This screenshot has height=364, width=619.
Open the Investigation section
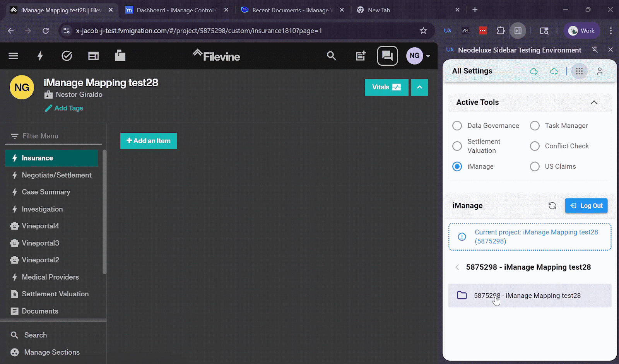[x=51, y=209]
